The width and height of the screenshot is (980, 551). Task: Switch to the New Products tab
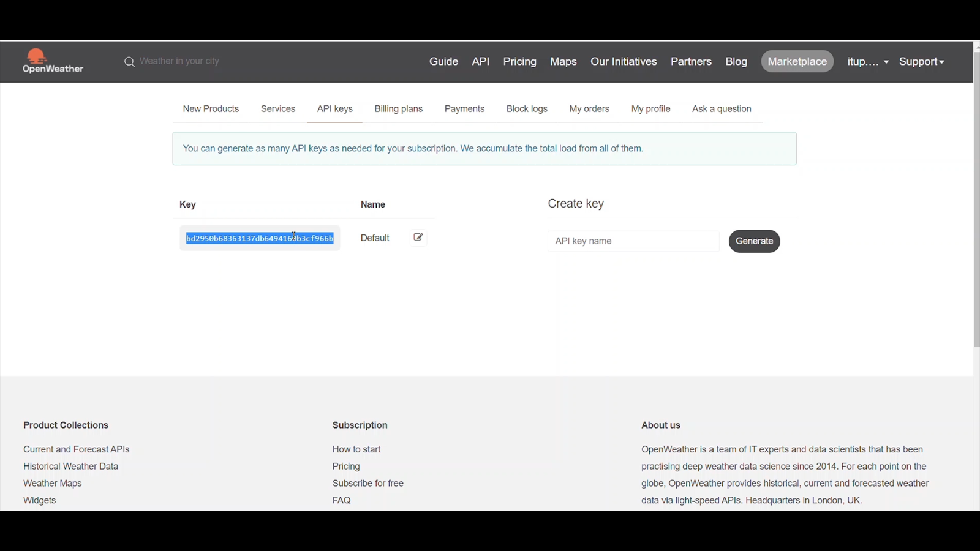click(x=211, y=109)
